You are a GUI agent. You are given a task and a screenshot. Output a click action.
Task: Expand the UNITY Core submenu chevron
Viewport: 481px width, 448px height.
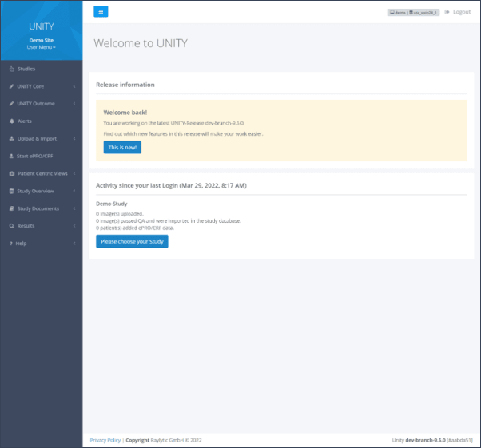74,86
